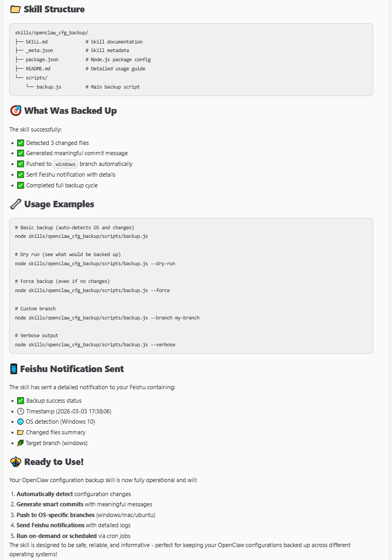Click the backup.js --dry-run command line
This screenshot has width=392, height=560.
coord(95,264)
